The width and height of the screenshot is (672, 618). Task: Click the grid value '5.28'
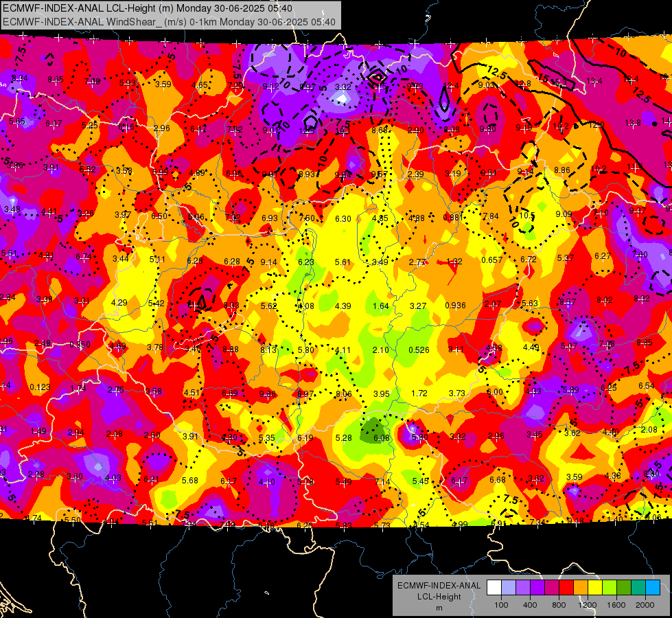[344, 438]
